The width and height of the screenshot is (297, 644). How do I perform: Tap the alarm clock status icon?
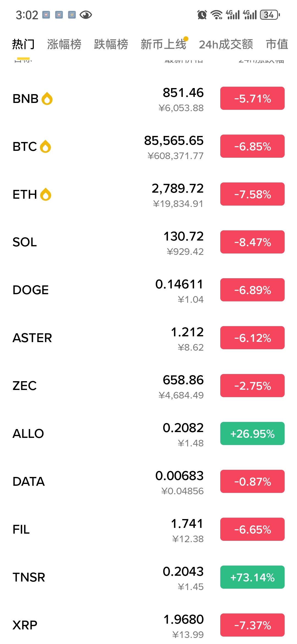pos(202,15)
